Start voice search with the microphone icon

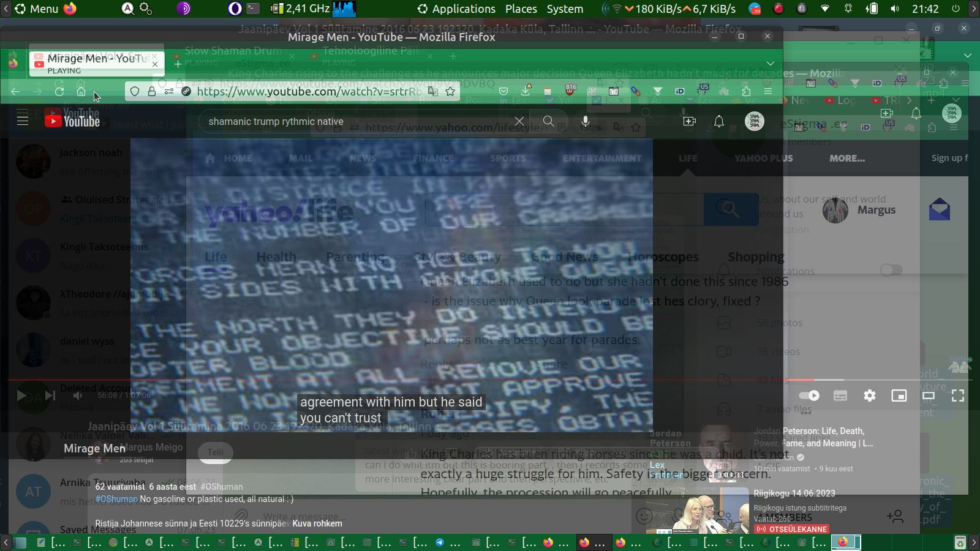pyautogui.click(x=586, y=121)
